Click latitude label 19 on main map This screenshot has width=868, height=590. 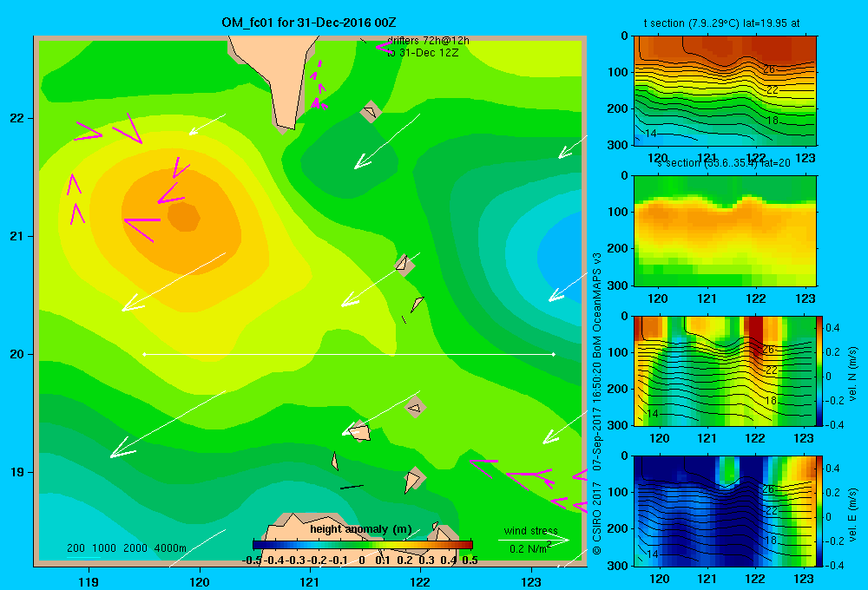point(16,472)
